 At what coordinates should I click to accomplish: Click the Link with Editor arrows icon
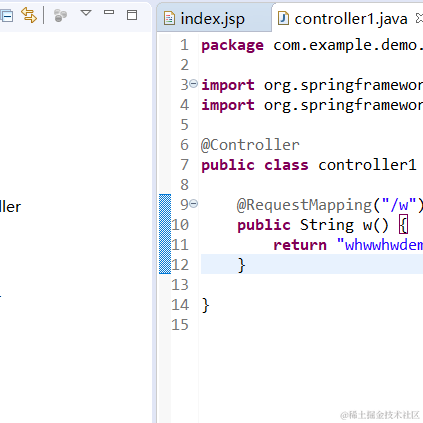29,15
